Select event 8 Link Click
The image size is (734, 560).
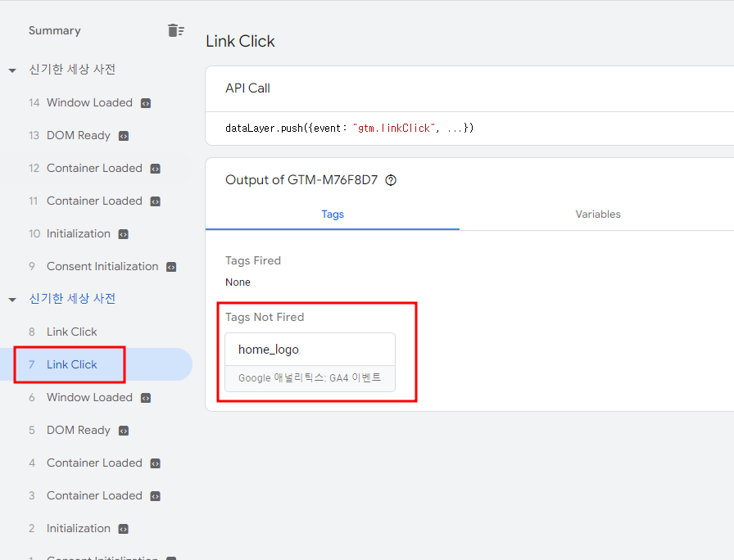[96, 332]
